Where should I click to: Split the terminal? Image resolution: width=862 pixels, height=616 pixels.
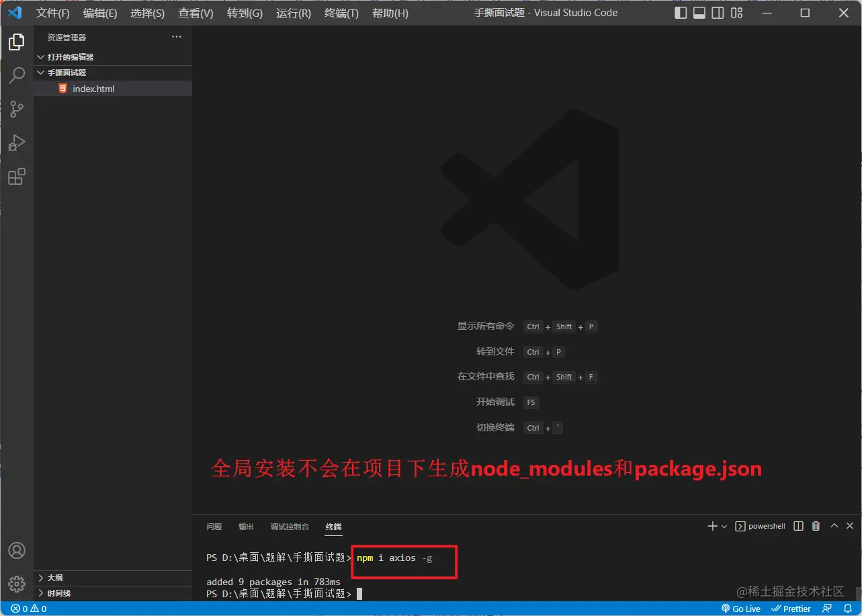coord(798,526)
